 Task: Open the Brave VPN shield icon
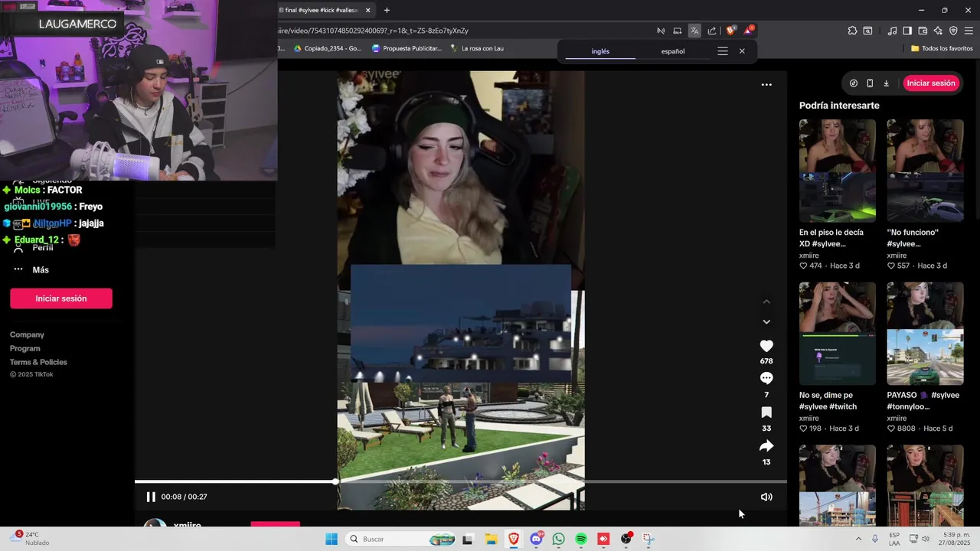(953, 31)
